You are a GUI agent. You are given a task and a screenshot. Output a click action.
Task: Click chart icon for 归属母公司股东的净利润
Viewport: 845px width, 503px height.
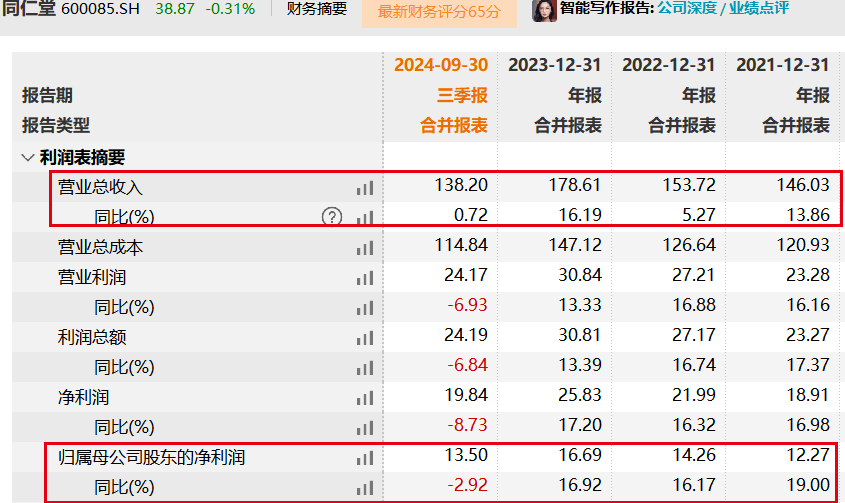[364, 459]
